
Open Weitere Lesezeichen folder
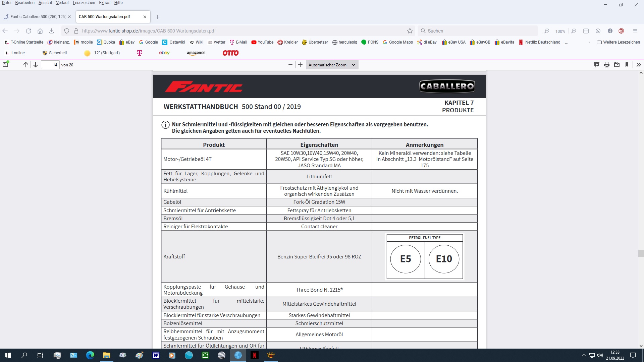coord(618,42)
